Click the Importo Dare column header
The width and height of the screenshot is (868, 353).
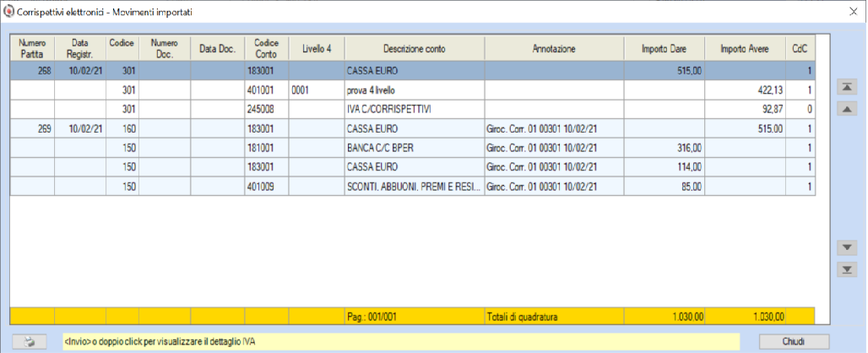[665, 49]
